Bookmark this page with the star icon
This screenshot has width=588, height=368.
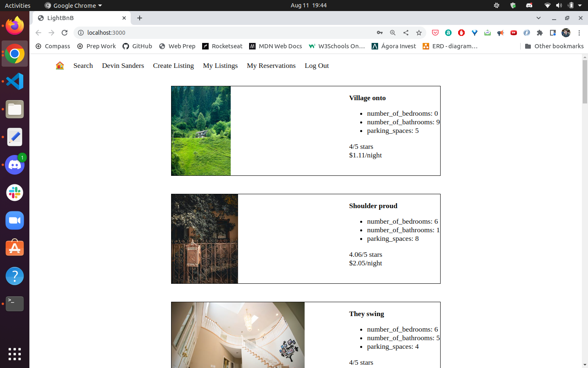(x=419, y=33)
